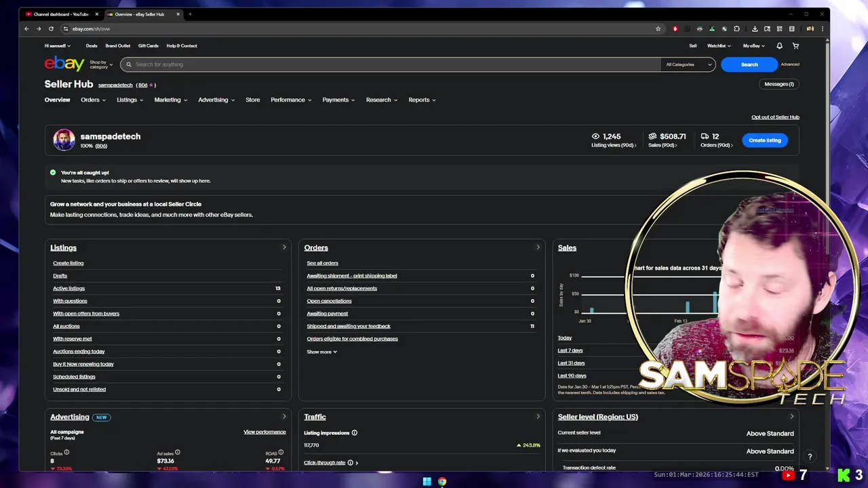Open the Chrome profile avatar

pos(810,28)
